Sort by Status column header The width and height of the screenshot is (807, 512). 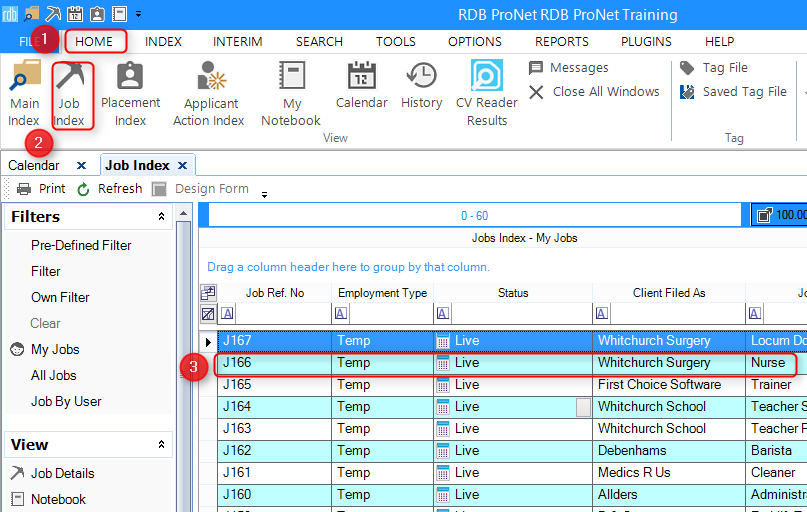513,293
